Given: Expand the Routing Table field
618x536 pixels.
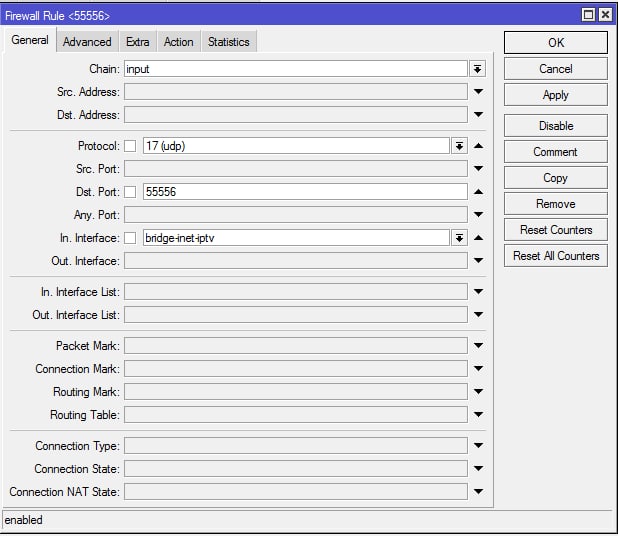Looking at the screenshot, I should pos(478,415).
